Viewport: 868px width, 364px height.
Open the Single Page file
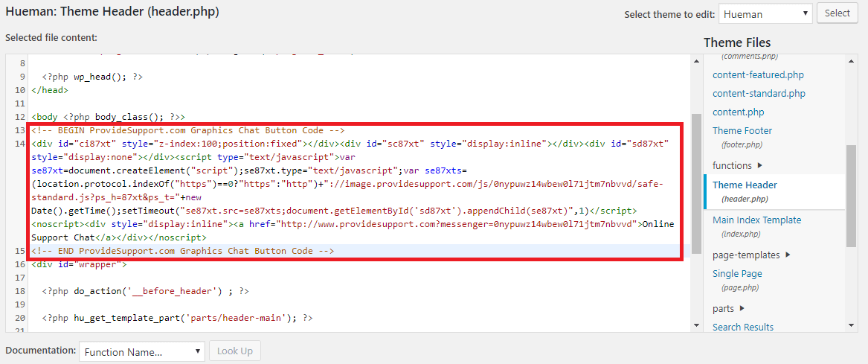coord(737,274)
